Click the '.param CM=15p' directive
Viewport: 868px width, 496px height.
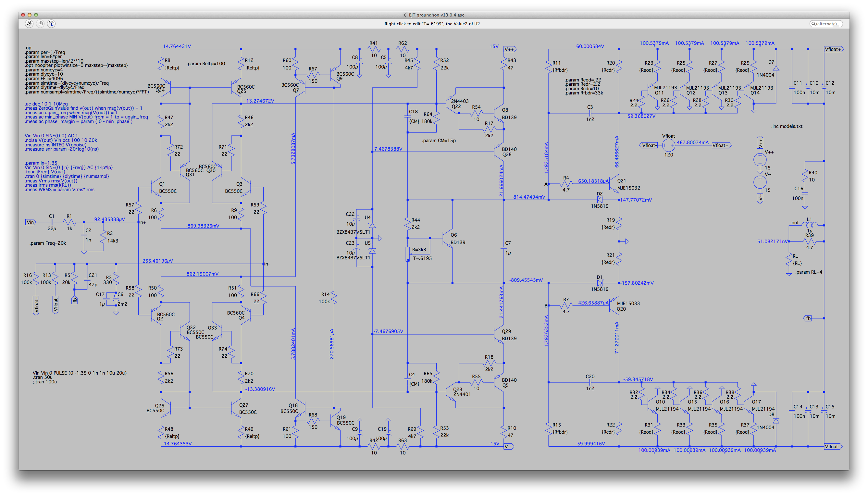point(439,140)
